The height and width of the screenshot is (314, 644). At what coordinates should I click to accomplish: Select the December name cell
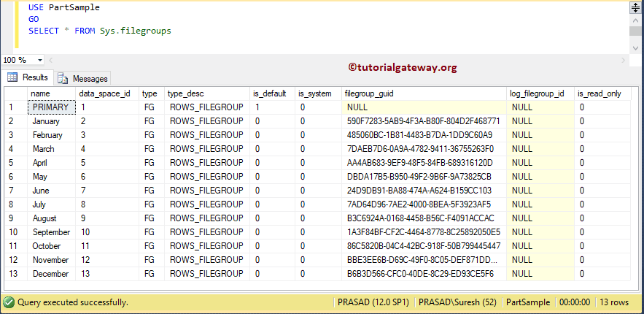(x=51, y=274)
